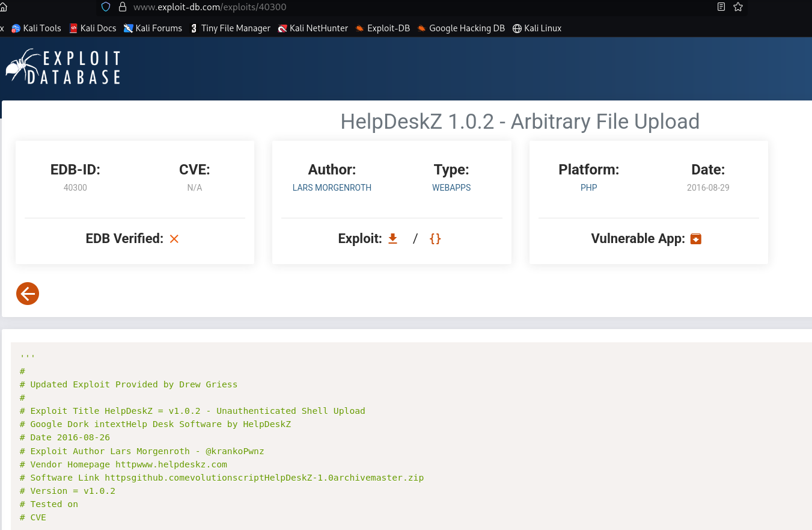Click the EDB Verified red X icon
Viewport: 812px width, 530px height.
(x=174, y=239)
